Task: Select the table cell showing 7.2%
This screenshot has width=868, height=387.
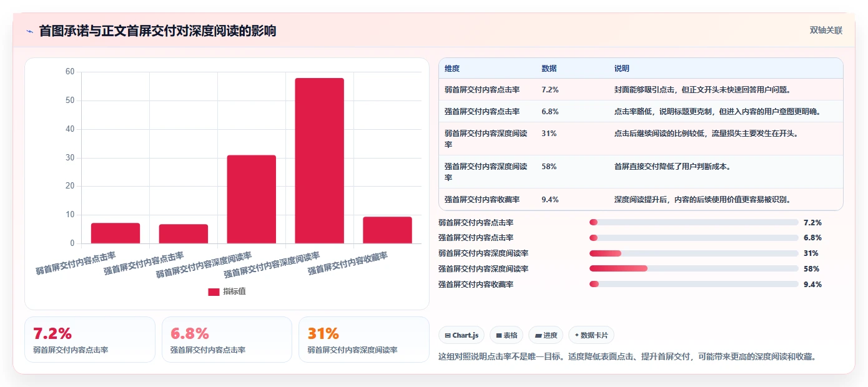Action: click(x=550, y=90)
